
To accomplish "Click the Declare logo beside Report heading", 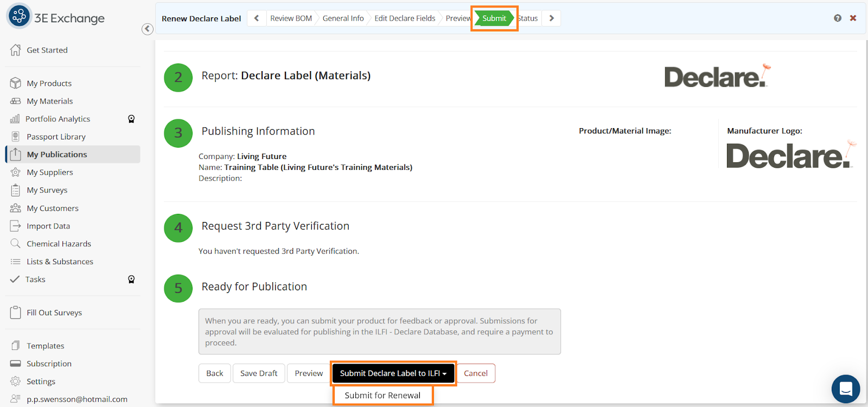I will click(x=718, y=76).
